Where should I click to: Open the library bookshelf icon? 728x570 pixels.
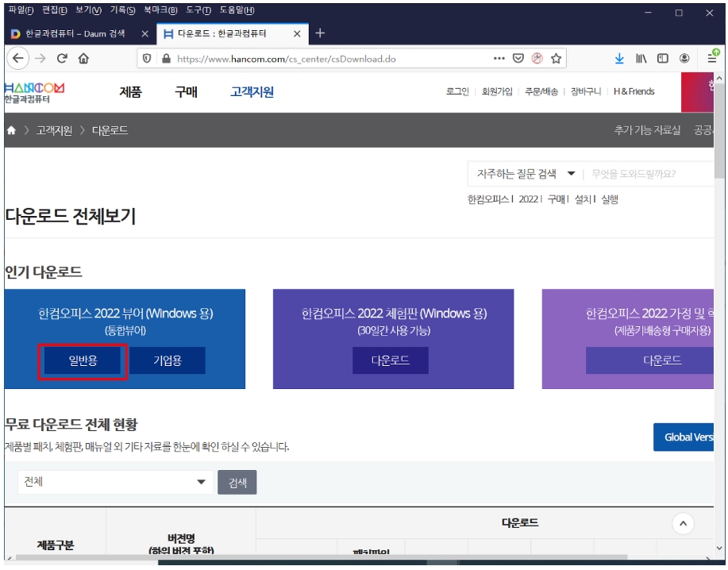(x=641, y=59)
